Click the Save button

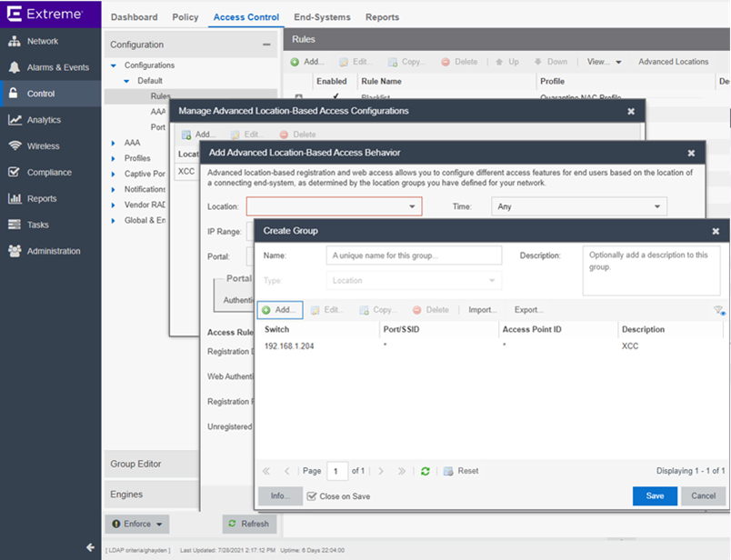coord(655,496)
